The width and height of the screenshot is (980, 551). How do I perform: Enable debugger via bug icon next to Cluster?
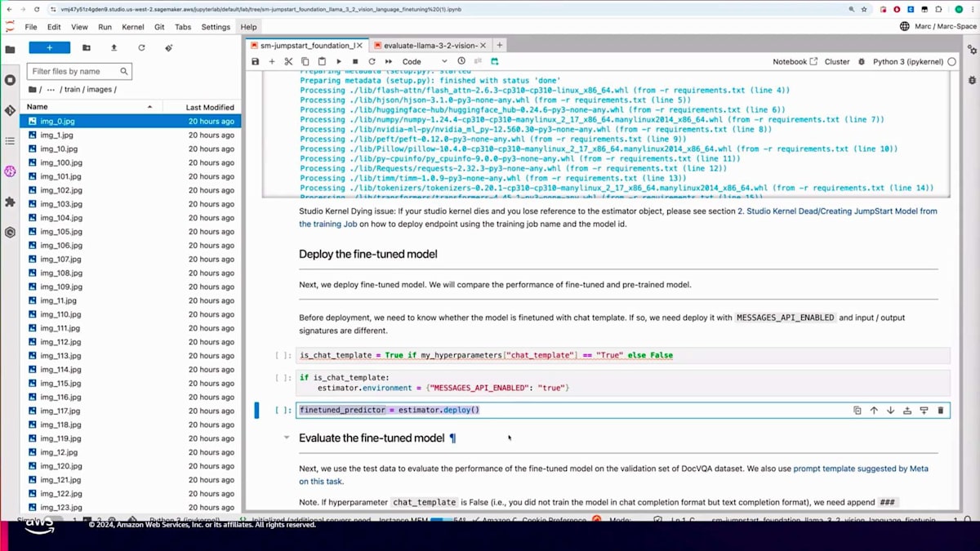point(862,61)
